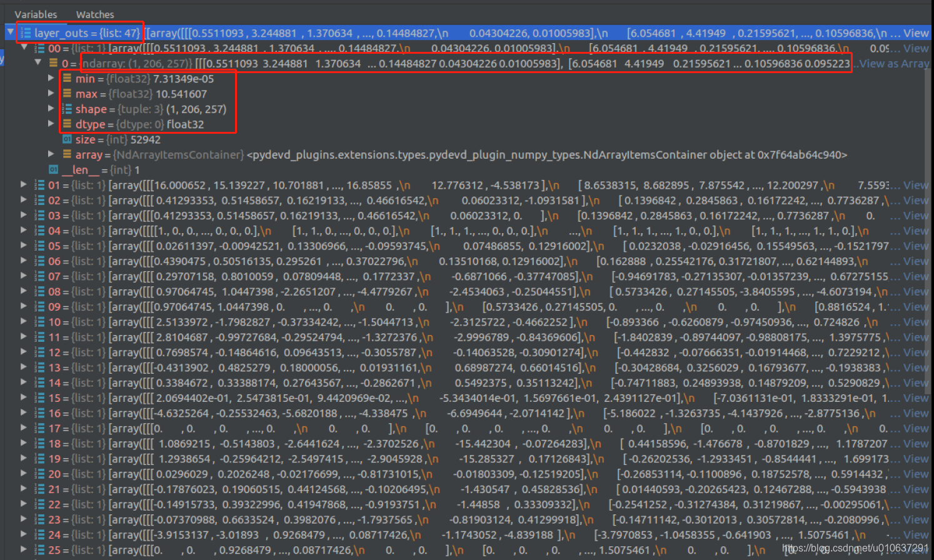The image size is (934, 560).
Task: Click list icon beside item 07
Action: [x=39, y=276]
